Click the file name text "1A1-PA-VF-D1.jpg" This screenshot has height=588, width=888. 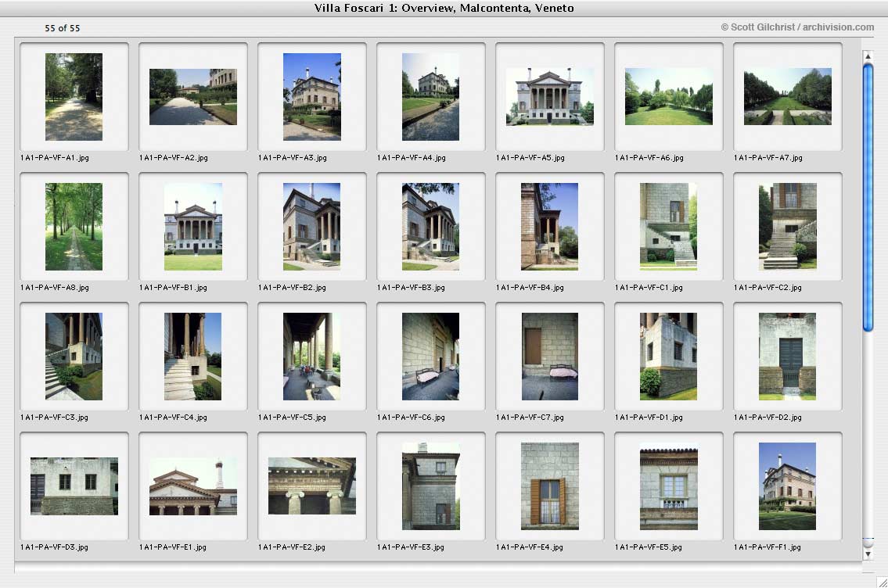tap(649, 417)
